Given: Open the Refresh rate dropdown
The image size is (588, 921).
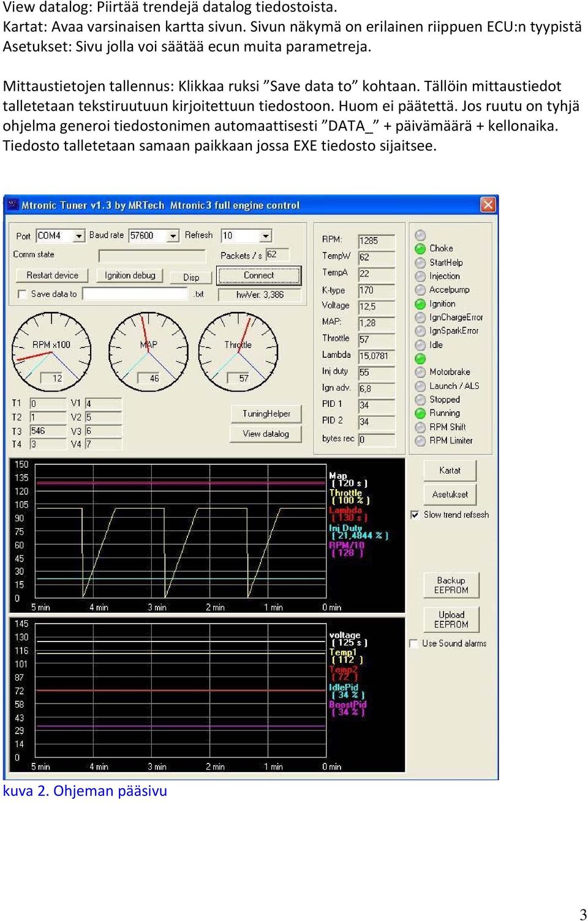Looking at the screenshot, I should 266,236.
